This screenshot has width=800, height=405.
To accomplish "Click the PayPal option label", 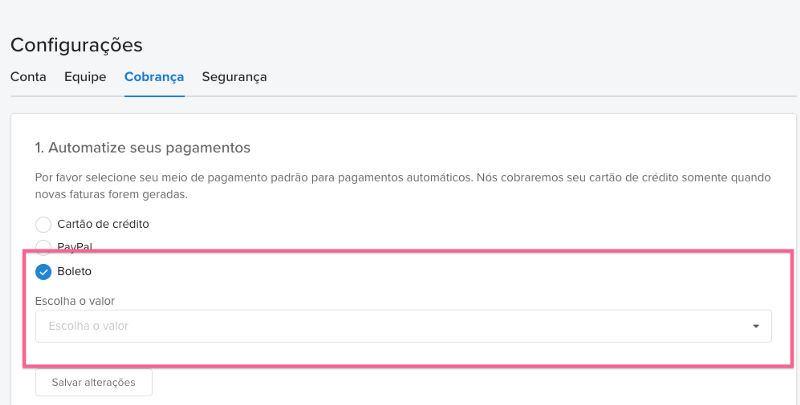I will [75, 247].
